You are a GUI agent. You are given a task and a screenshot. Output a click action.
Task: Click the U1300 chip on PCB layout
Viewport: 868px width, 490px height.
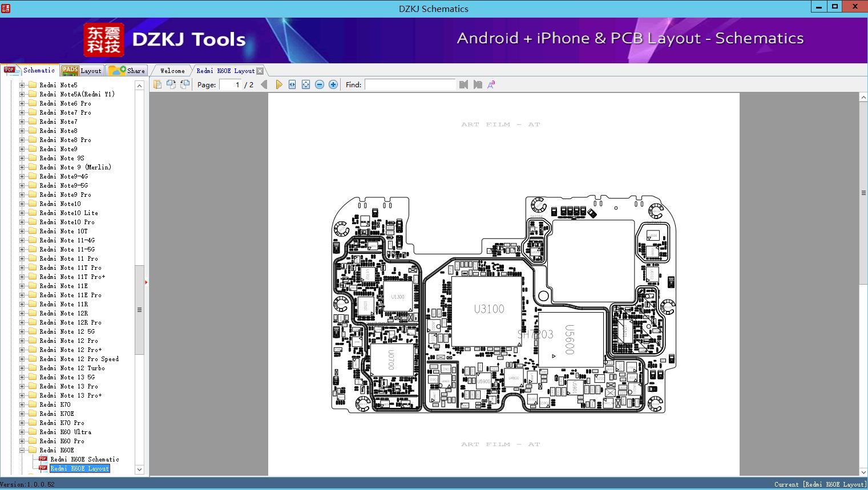click(398, 297)
